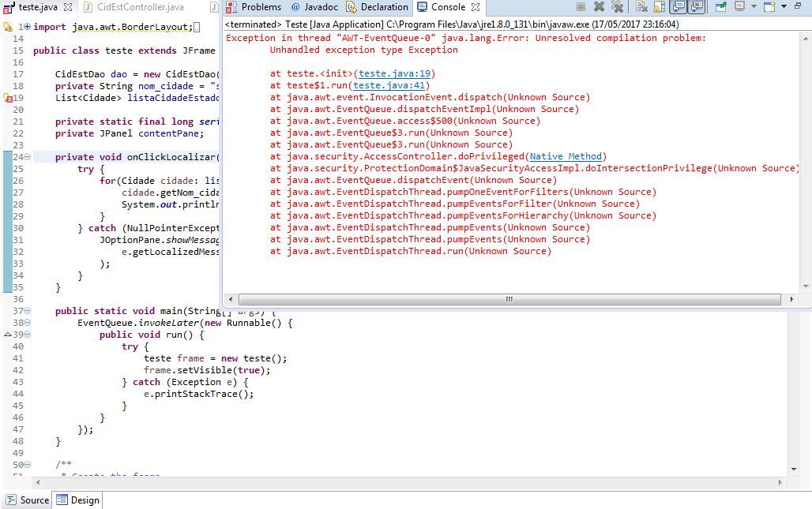
Task: Pin the console view
Action: click(x=721, y=7)
